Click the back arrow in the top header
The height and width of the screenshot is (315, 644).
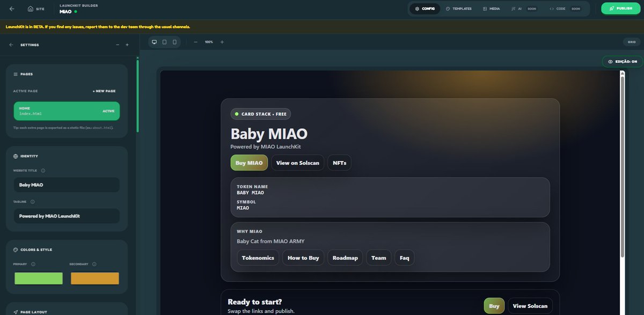12,9
